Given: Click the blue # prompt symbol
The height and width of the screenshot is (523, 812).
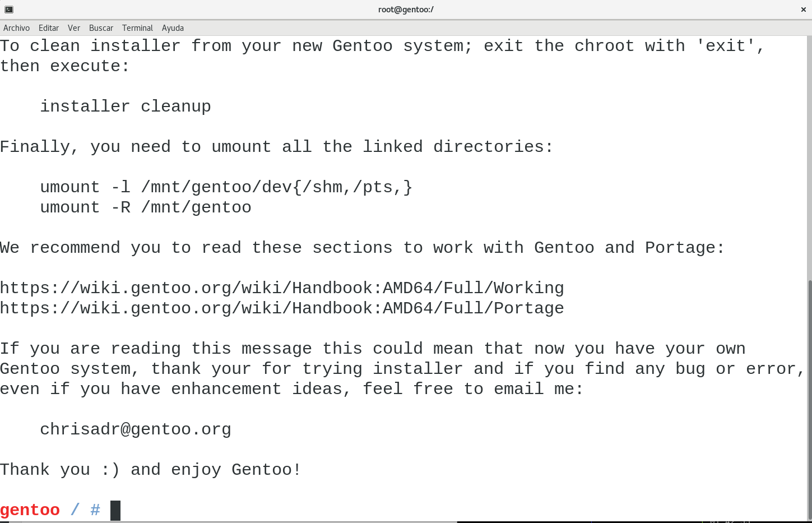Looking at the screenshot, I should (95, 510).
